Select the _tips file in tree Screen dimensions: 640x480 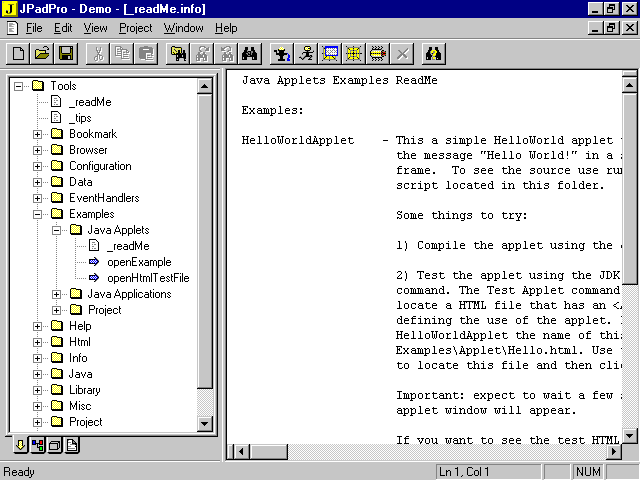tap(79, 118)
